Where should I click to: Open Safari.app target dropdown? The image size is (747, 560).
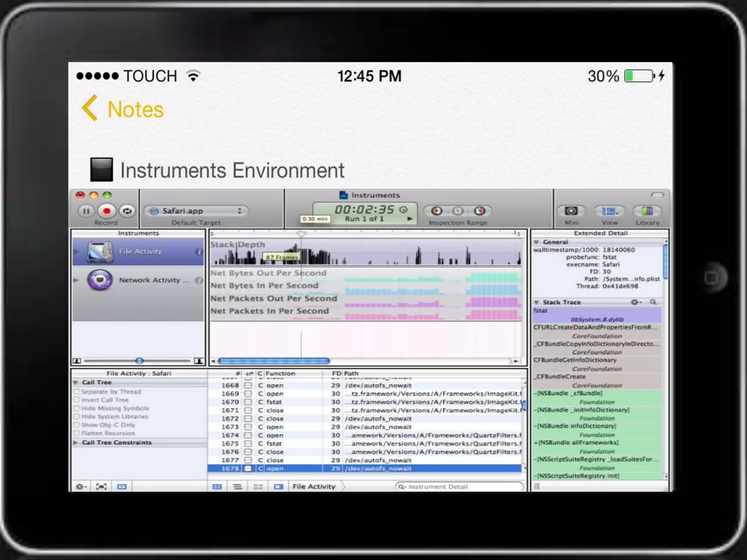pyautogui.click(x=197, y=211)
